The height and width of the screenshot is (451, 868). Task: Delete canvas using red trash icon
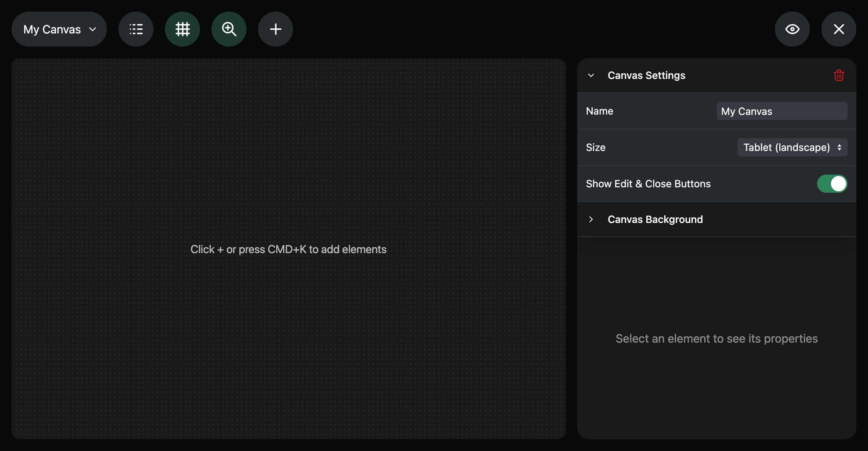tap(839, 75)
